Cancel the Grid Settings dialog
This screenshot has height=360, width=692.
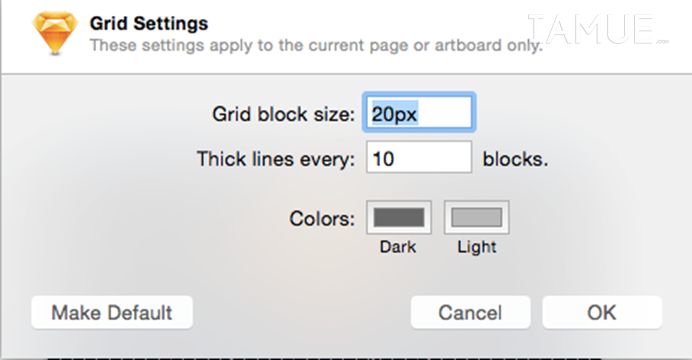[470, 312]
